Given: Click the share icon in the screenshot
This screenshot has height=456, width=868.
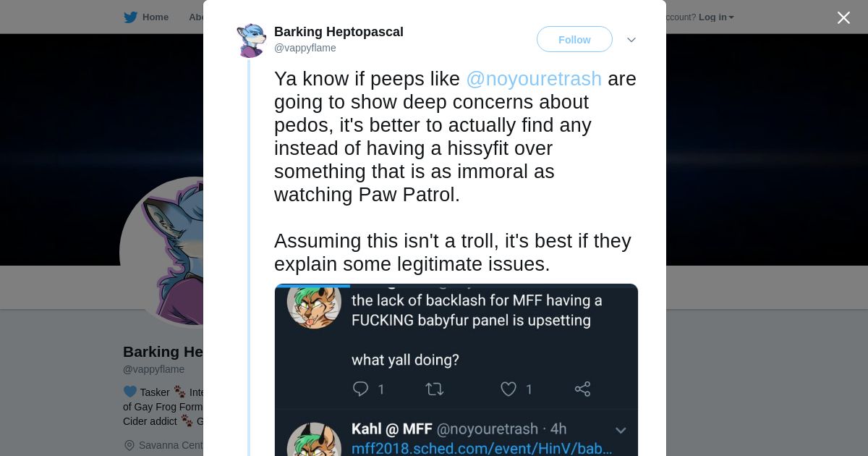Looking at the screenshot, I should point(582,389).
